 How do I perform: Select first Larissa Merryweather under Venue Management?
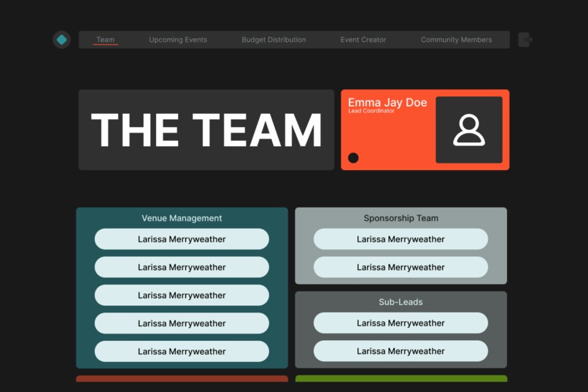[182, 239]
